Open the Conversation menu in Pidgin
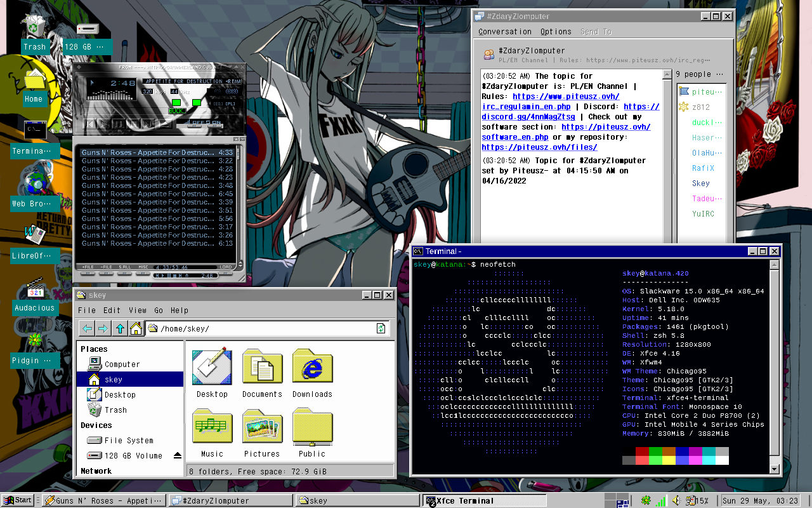Viewport: 812px width, 508px height. tap(505, 32)
